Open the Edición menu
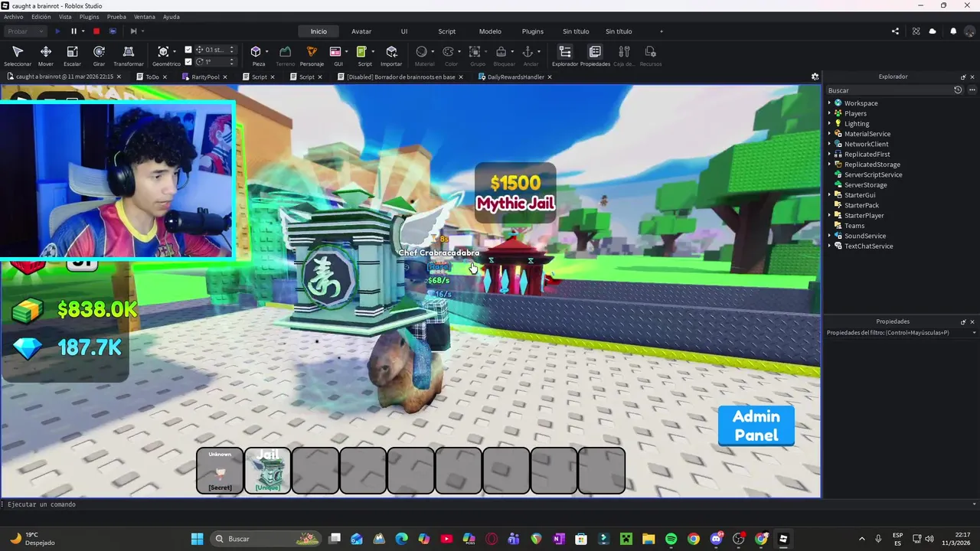This screenshot has height=551, width=980. [x=41, y=17]
